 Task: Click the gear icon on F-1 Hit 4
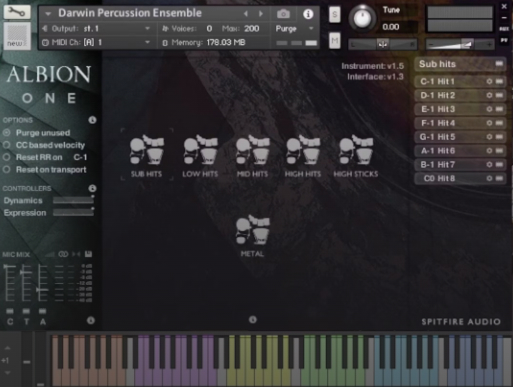[x=489, y=123]
